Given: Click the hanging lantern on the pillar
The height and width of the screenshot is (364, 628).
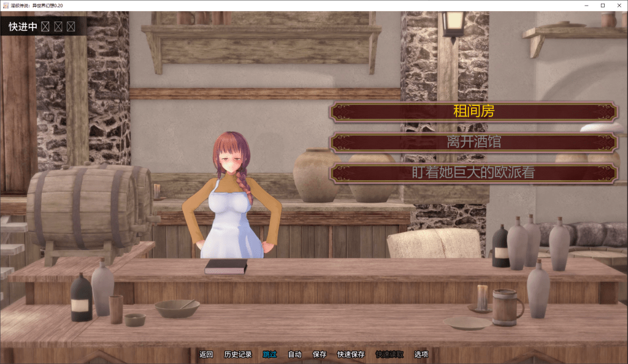Looking at the screenshot, I should (454, 25).
